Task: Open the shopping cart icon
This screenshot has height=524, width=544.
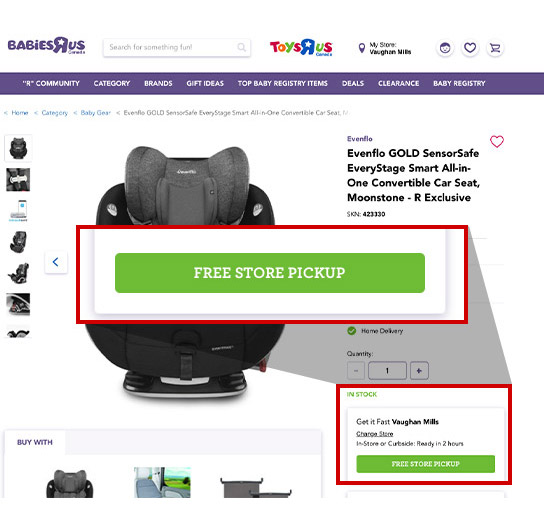Action: (x=495, y=48)
